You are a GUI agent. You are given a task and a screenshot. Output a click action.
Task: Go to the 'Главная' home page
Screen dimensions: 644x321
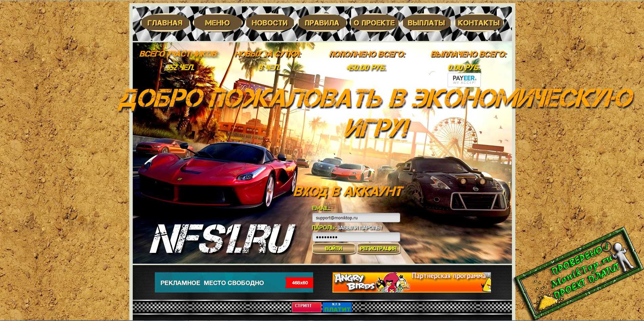[165, 23]
